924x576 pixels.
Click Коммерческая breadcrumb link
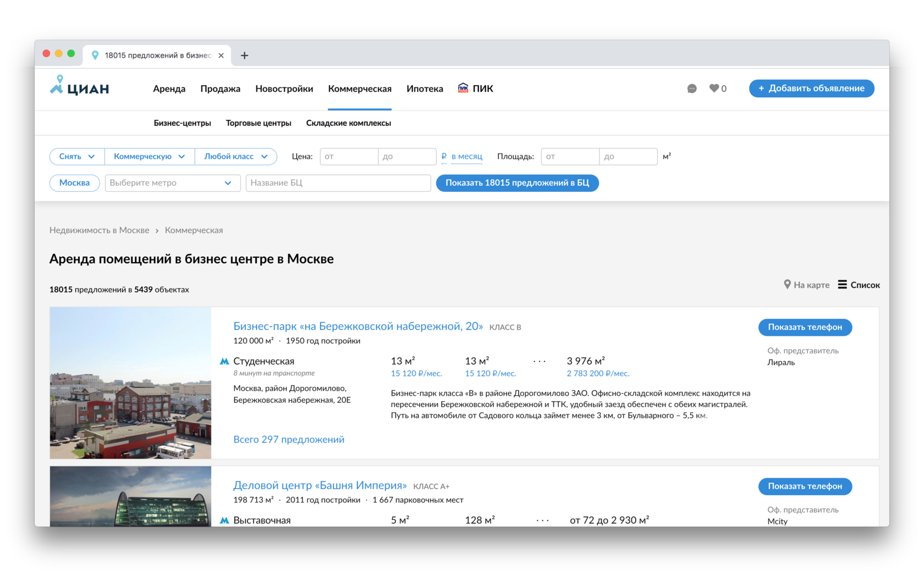(194, 230)
